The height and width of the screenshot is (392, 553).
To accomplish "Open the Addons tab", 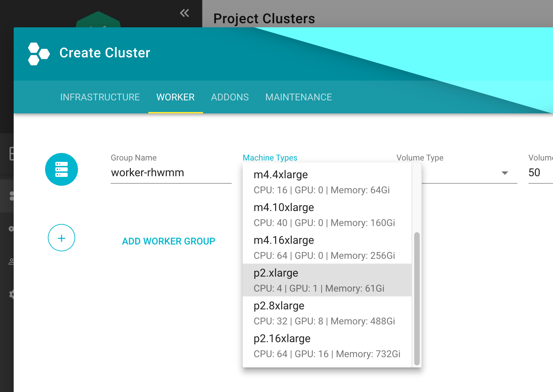I will pyautogui.click(x=230, y=97).
